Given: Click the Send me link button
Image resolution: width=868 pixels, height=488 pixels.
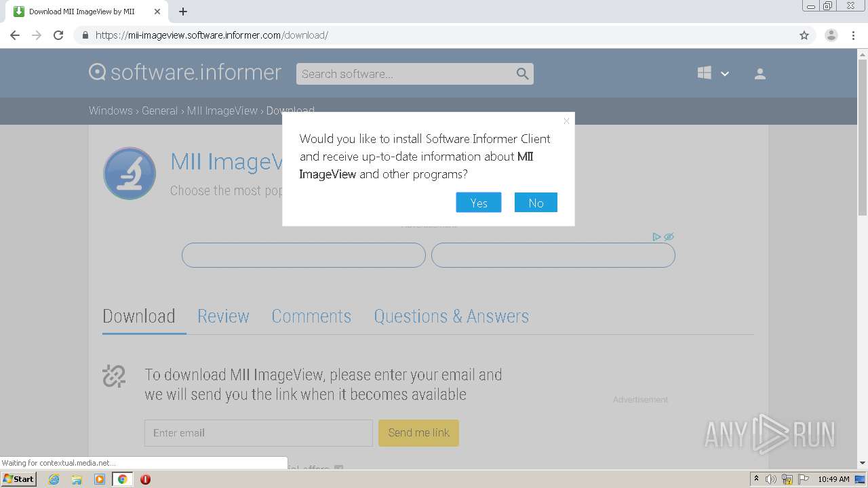Looking at the screenshot, I should point(418,433).
